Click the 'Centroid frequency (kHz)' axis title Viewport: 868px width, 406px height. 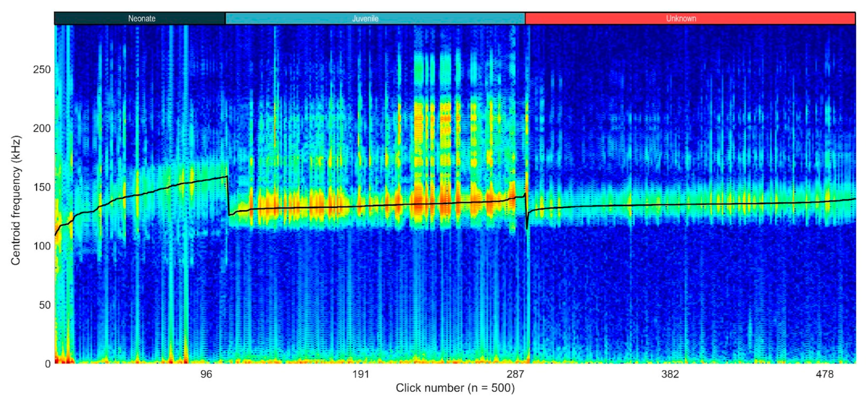(x=16, y=200)
